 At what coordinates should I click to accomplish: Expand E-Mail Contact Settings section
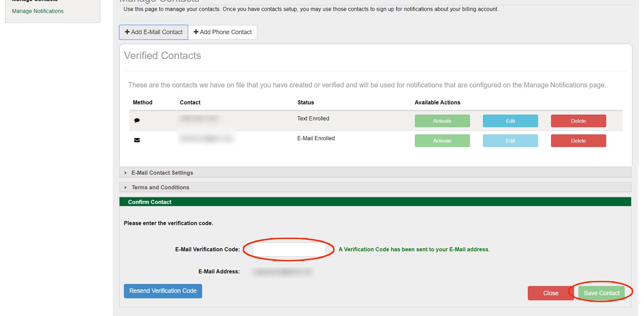(x=375, y=173)
